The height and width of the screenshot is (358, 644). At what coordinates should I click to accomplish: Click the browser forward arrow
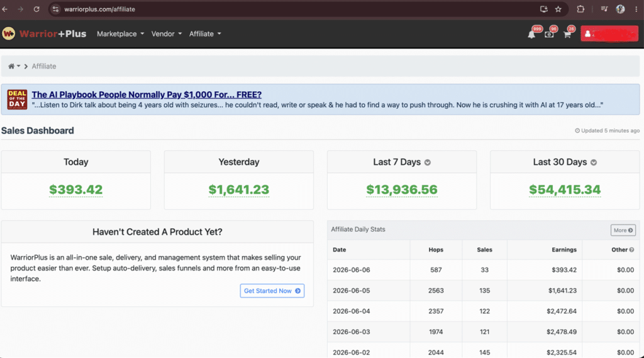point(21,9)
